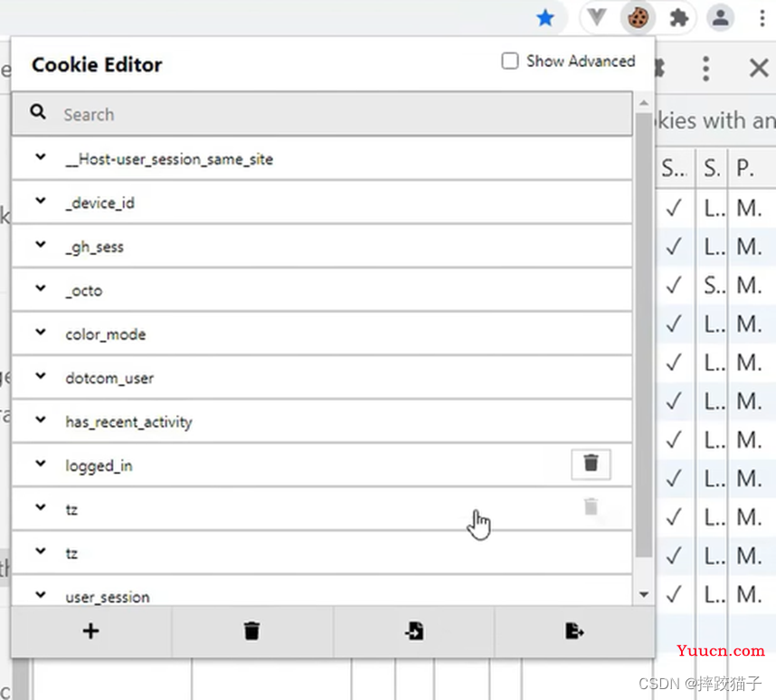This screenshot has height=700, width=776.
Task: Select the color_mode cookie name
Action: tap(106, 334)
